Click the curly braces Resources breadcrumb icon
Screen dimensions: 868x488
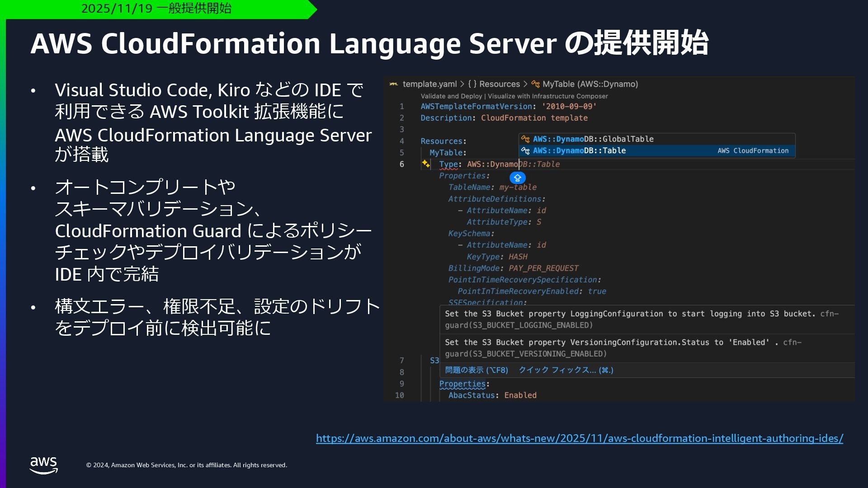point(472,84)
